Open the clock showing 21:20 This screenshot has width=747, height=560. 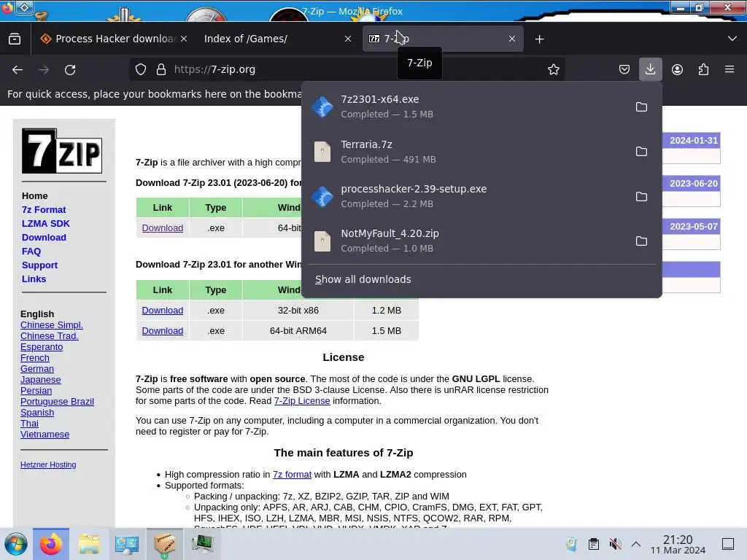pyautogui.click(x=678, y=544)
